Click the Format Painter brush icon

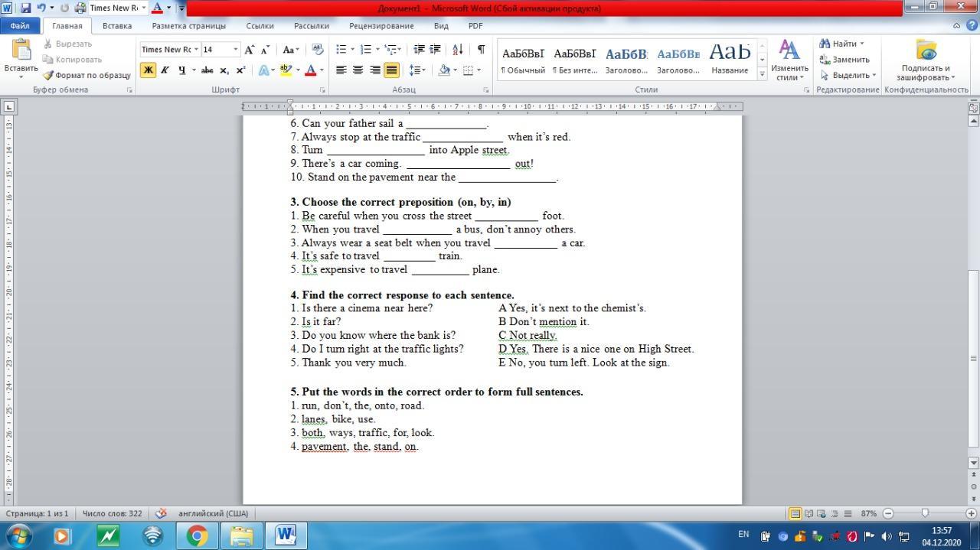pyautogui.click(x=48, y=75)
